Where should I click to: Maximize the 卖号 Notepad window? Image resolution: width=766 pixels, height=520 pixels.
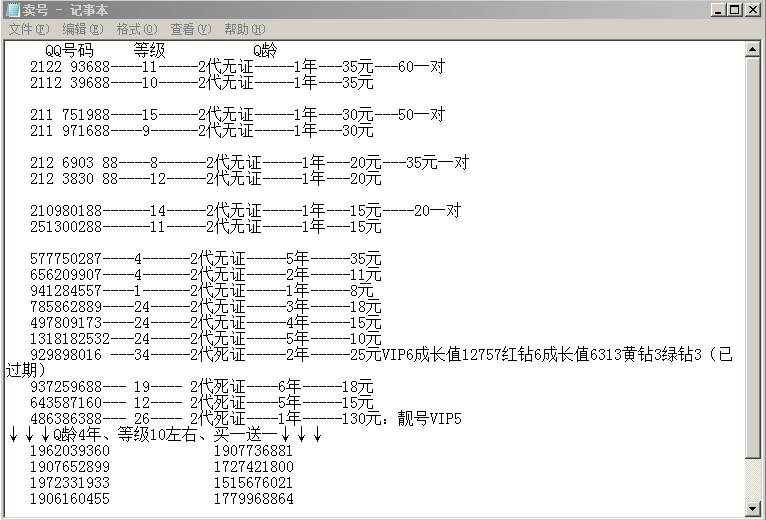[x=734, y=10]
